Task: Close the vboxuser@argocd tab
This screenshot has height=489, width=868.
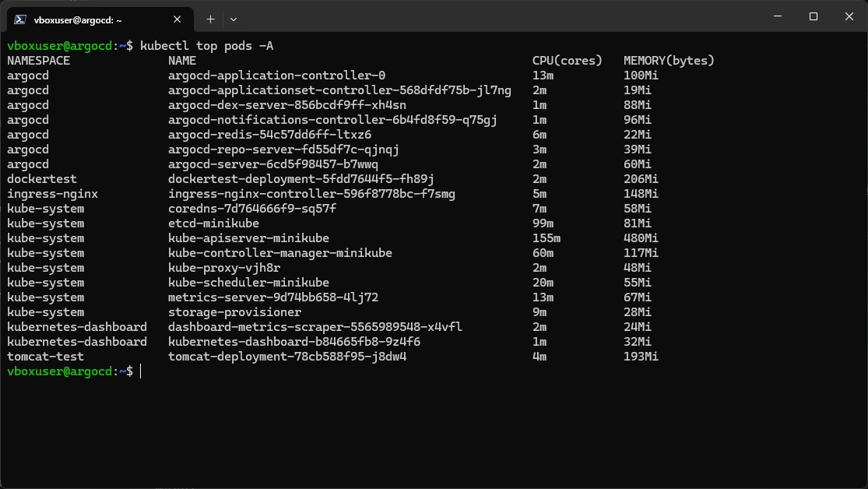Action: [x=177, y=19]
